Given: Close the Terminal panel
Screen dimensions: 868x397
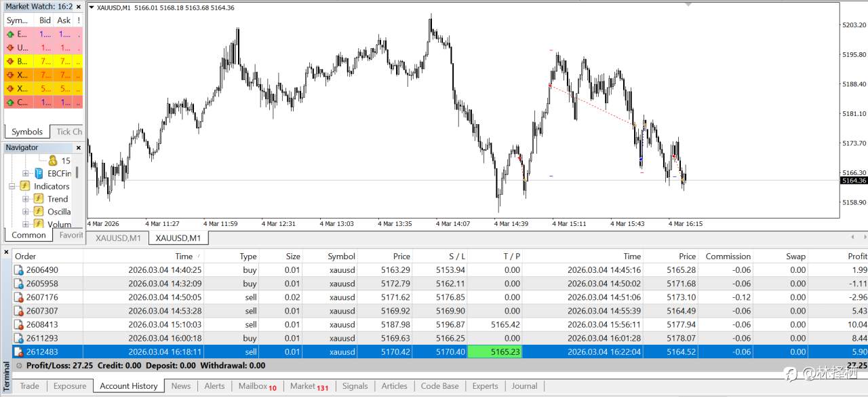Looking at the screenshot, I should point(6,252).
